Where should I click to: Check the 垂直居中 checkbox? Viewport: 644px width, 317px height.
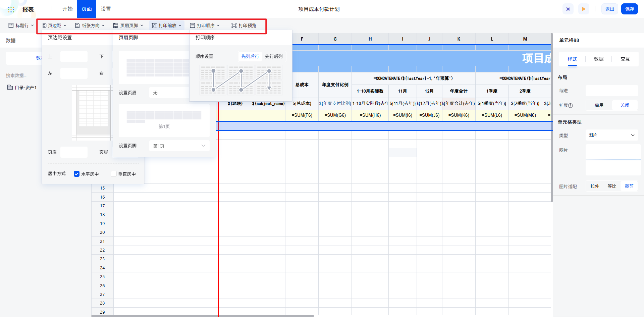click(x=114, y=174)
